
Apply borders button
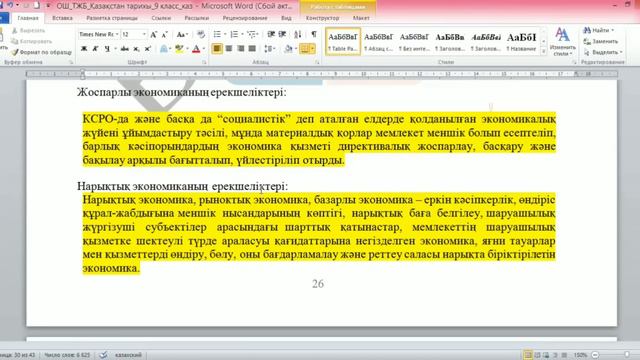click(x=304, y=49)
